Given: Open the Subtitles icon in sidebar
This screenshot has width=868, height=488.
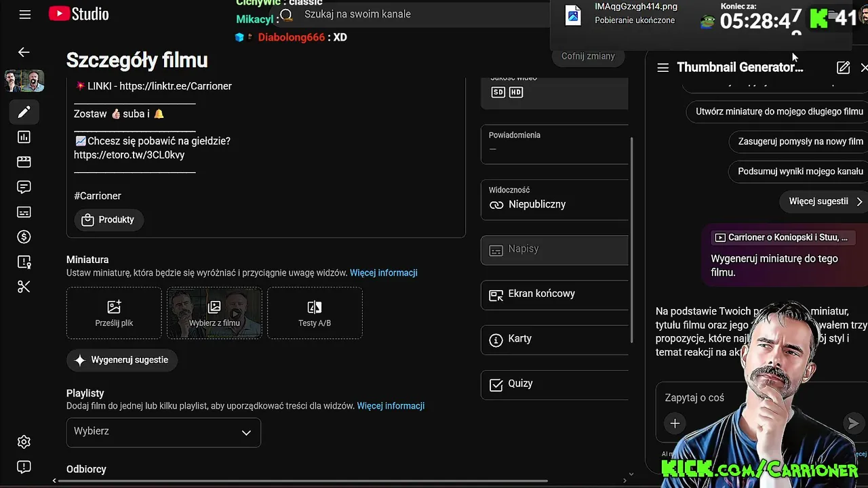Looking at the screenshot, I should tap(24, 212).
